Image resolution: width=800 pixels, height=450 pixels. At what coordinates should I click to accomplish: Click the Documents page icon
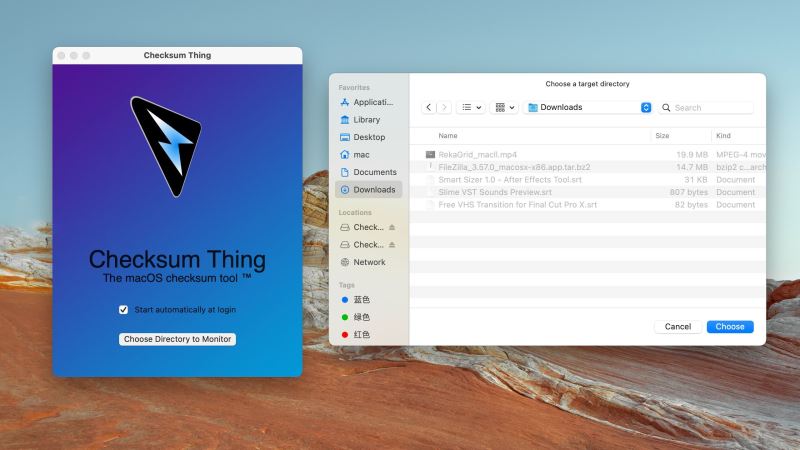(345, 172)
